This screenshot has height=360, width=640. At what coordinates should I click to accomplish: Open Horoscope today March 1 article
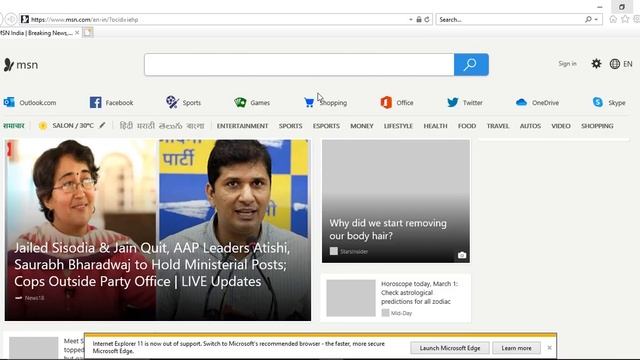420,292
